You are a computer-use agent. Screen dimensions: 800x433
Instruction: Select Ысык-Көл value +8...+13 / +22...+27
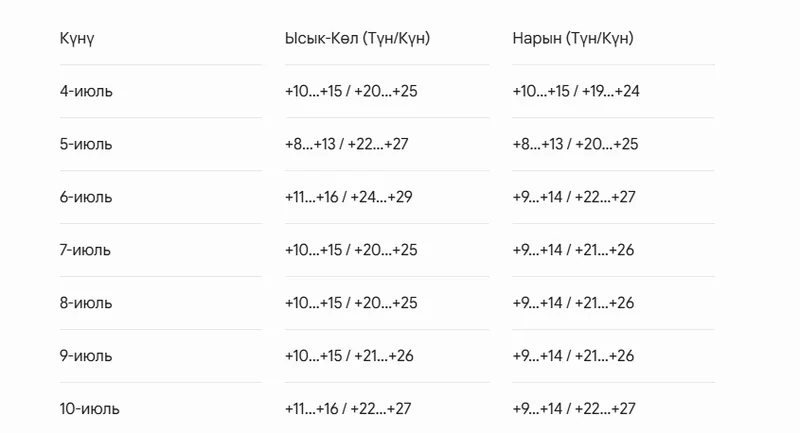[x=347, y=144]
